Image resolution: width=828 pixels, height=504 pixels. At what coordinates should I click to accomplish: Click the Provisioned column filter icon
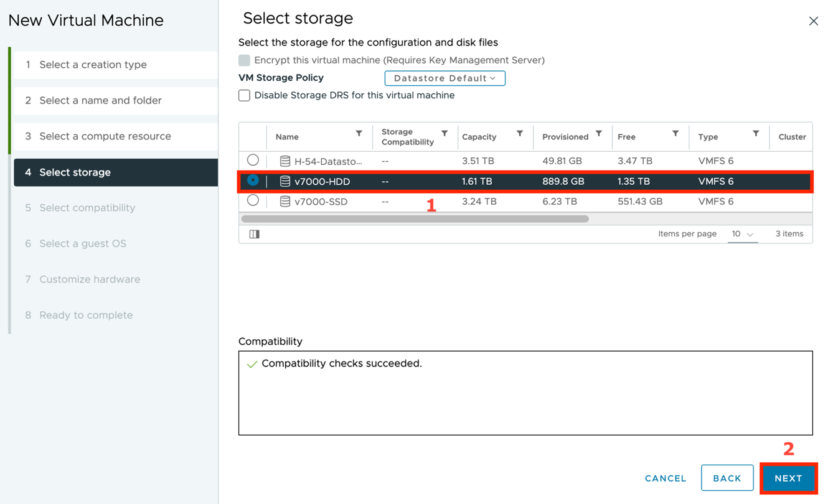click(599, 134)
